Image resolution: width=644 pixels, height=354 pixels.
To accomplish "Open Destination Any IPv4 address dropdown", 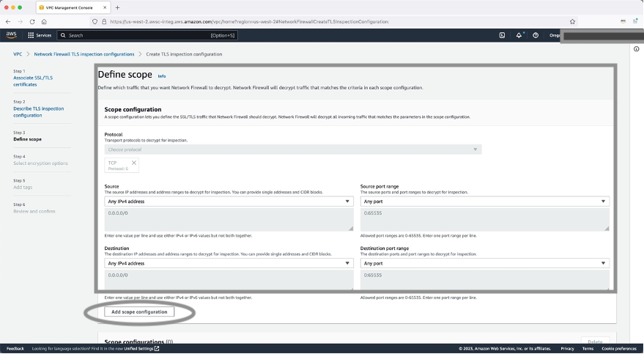I will (x=229, y=263).
